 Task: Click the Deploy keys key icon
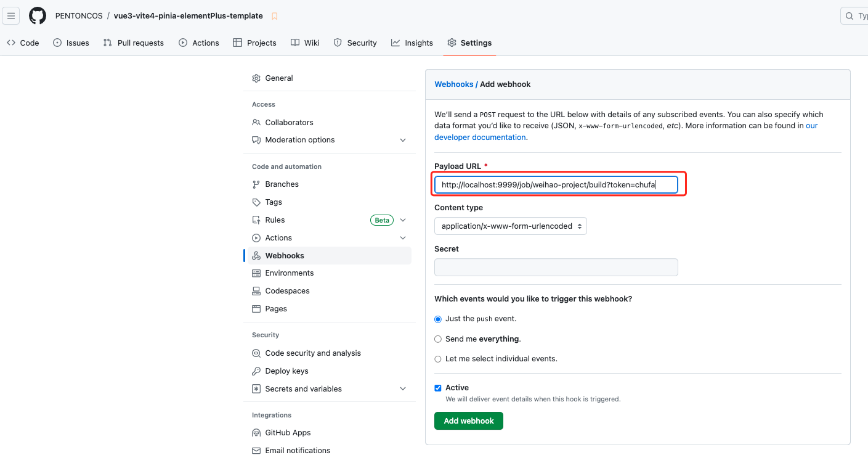point(256,371)
